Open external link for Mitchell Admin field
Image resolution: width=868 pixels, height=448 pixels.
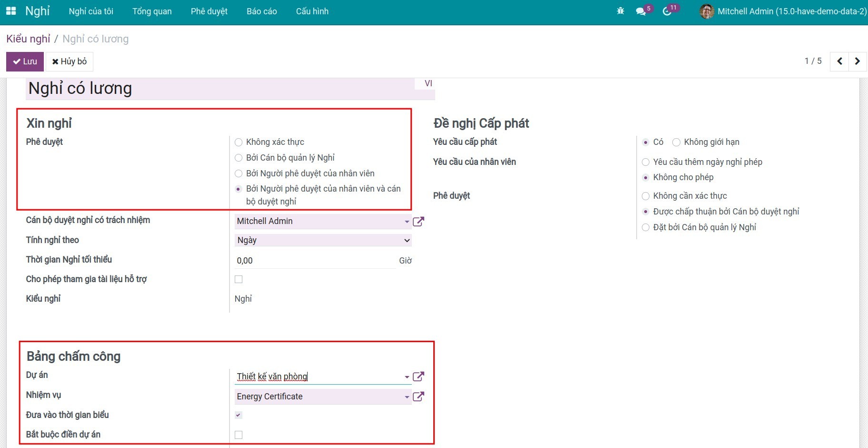tap(419, 221)
